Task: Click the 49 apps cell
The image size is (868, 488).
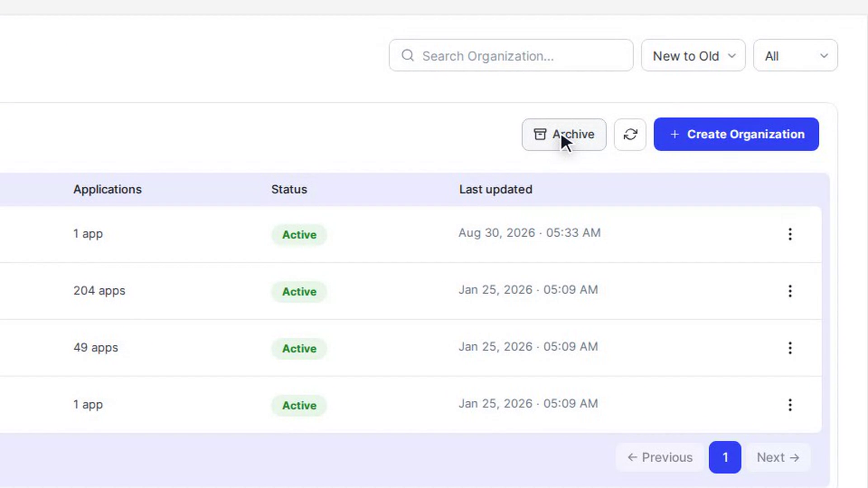Action: [x=96, y=347]
